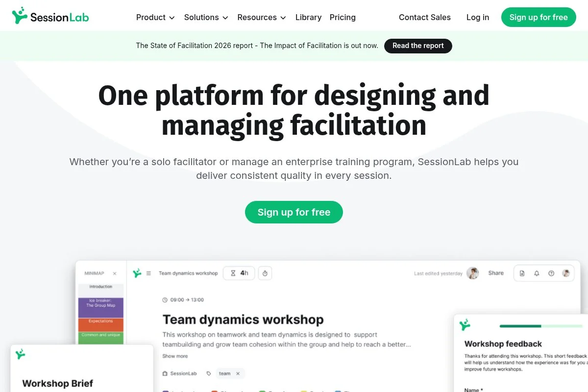The height and width of the screenshot is (392, 588).
Task: Click the MINIMAP panel label
Action: point(94,273)
